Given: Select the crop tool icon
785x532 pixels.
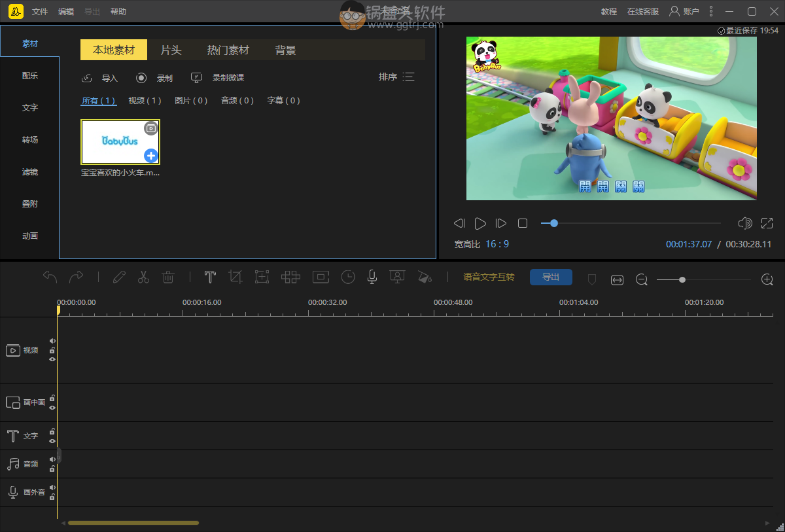Looking at the screenshot, I should 235,277.
